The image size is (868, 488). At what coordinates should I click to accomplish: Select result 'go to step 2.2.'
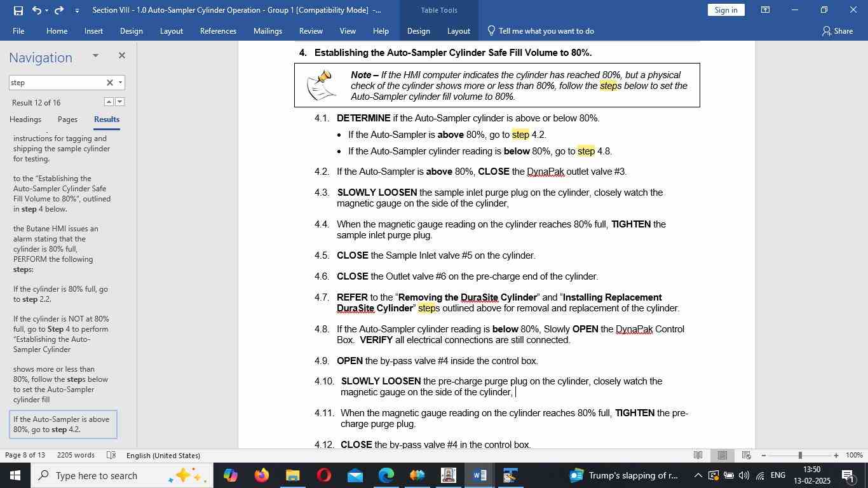(x=62, y=294)
